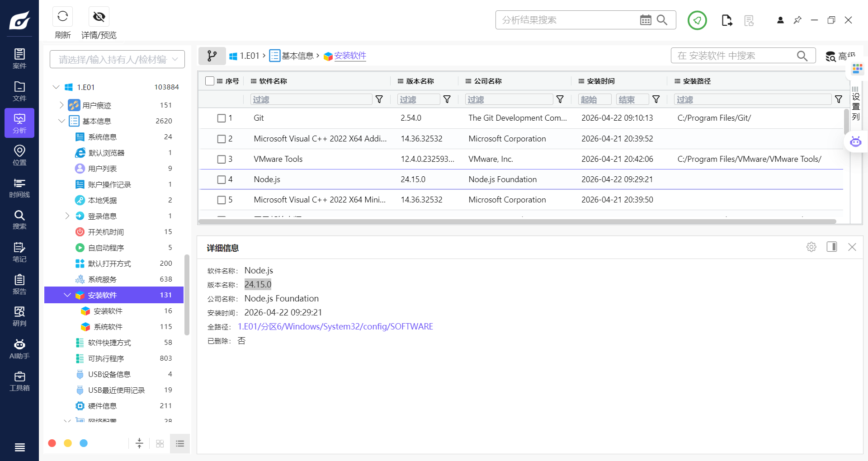Open the AI助手 sidebar section
This screenshot has height=461, width=868.
[19, 349]
